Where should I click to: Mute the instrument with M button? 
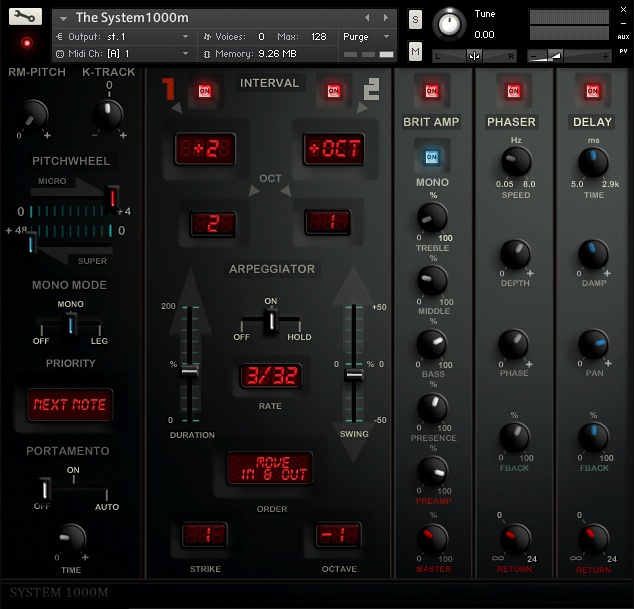tap(415, 51)
